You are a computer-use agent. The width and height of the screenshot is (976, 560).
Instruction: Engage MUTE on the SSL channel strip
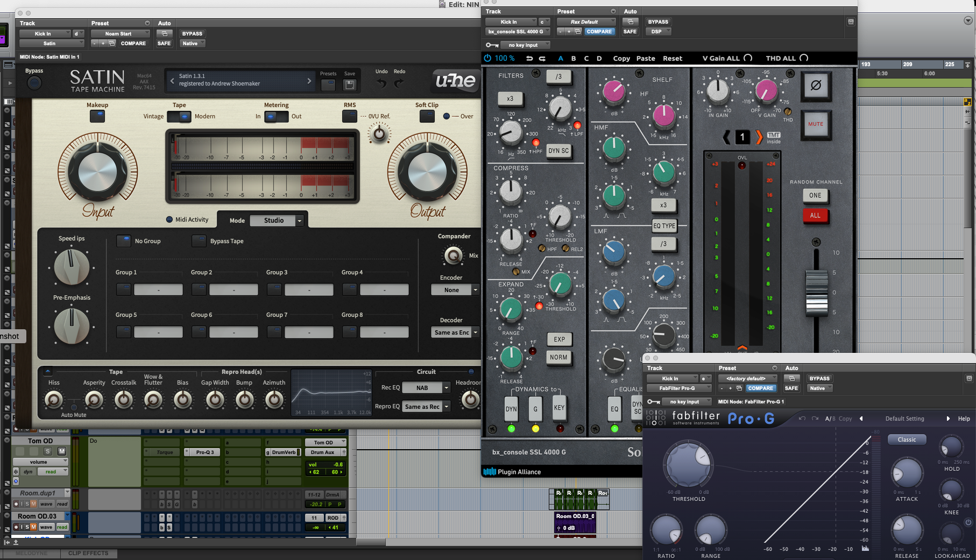pyautogui.click(x=816, y=124)
